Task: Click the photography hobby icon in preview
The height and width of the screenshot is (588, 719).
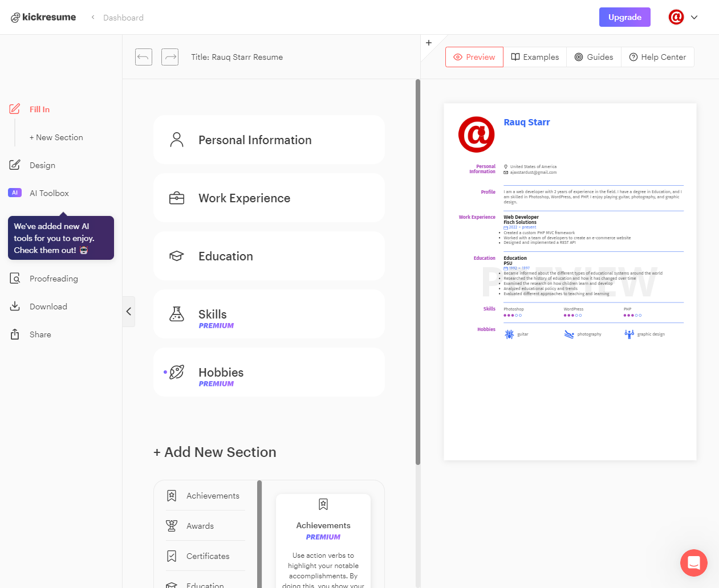Action: [569, 334]
